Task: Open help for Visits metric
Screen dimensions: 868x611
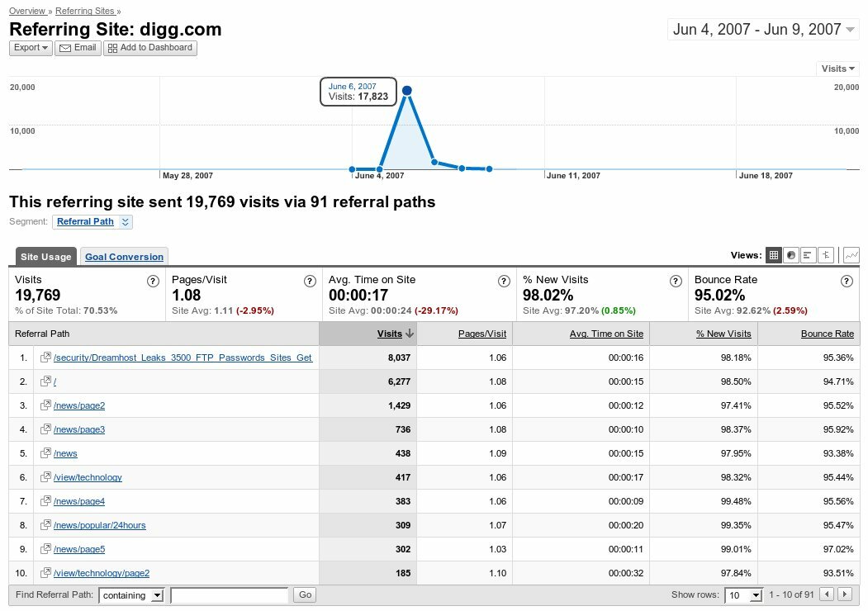Action: click(153, 282)
